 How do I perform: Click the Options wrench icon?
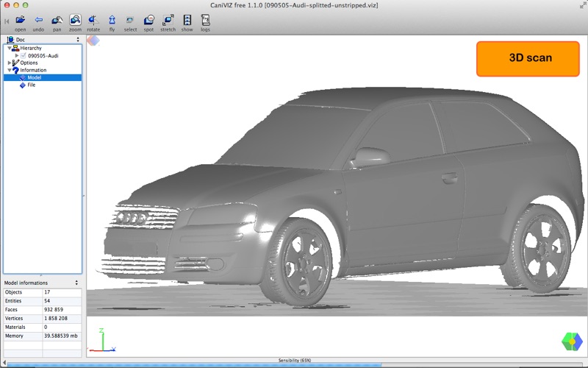coord(15,63)
